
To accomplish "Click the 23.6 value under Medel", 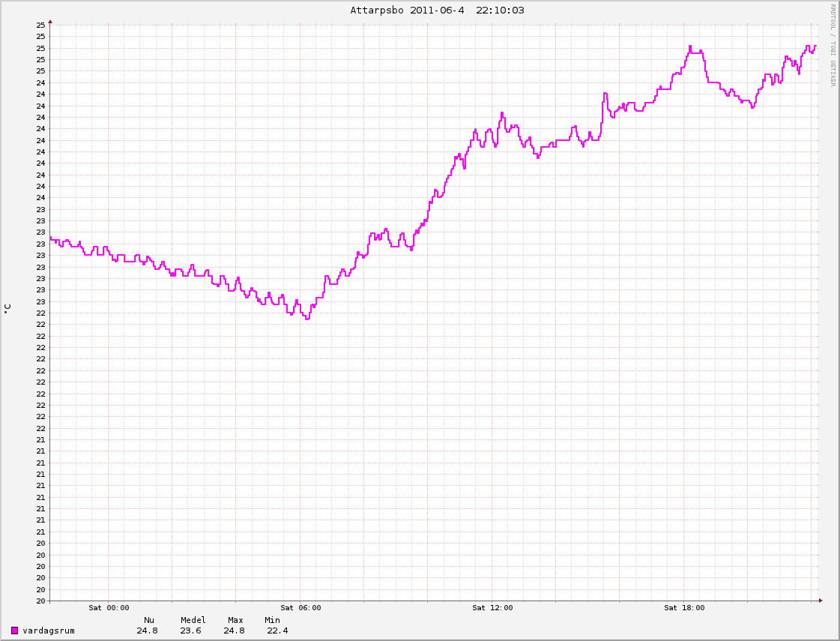I will tap(190, 631).
